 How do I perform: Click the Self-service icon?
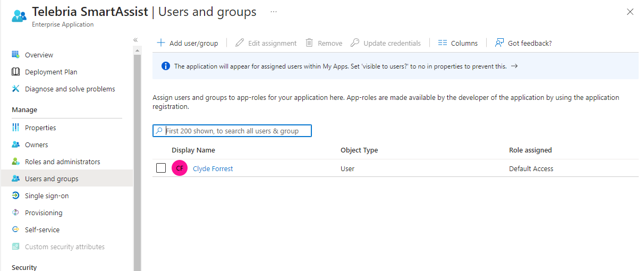coord(15,230)
